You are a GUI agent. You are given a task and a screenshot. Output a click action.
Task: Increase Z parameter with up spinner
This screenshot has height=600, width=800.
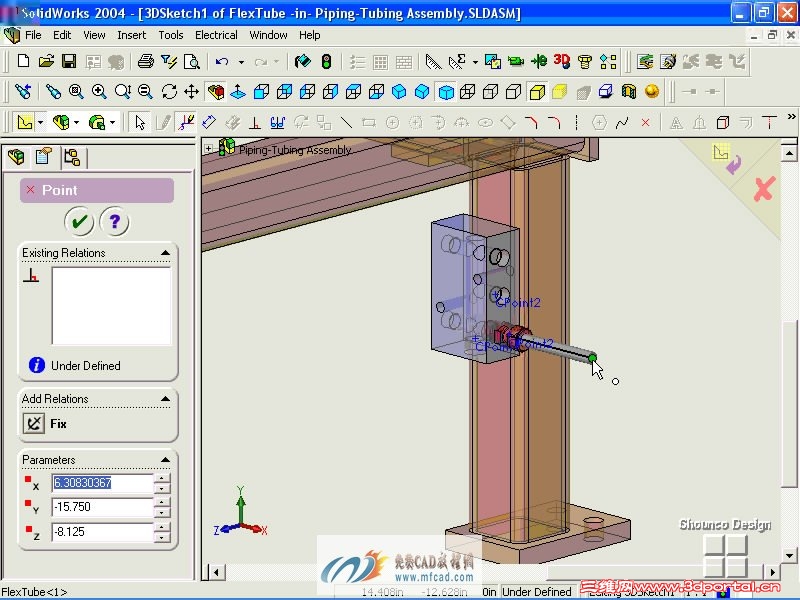[x=162, y=528]
